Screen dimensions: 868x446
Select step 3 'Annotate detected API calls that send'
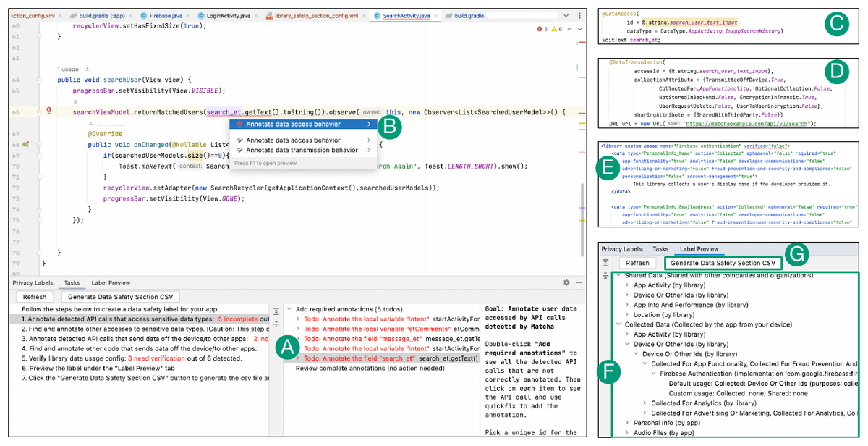pos(145,338)
